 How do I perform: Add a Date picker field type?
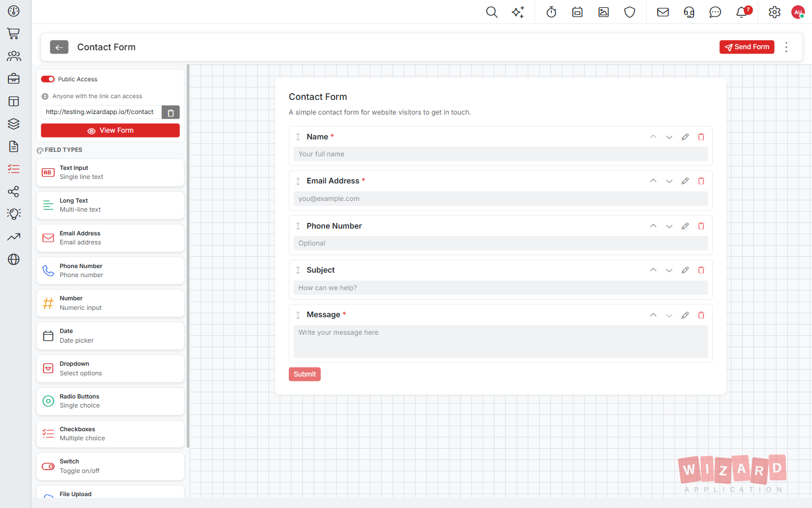(111, 336)
